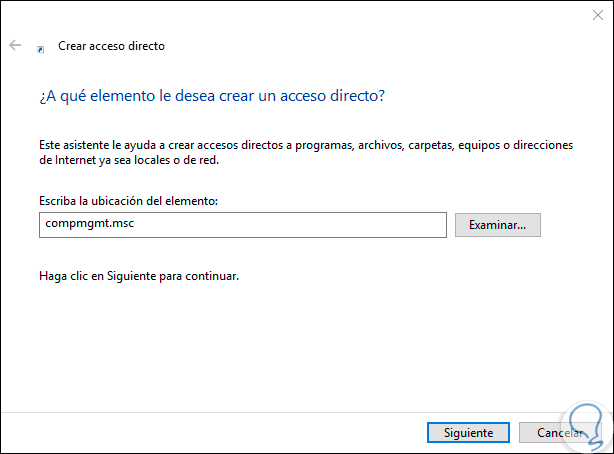
Task: Focus the location field containing compmgmt.msc
Action: tap(240, 225)
